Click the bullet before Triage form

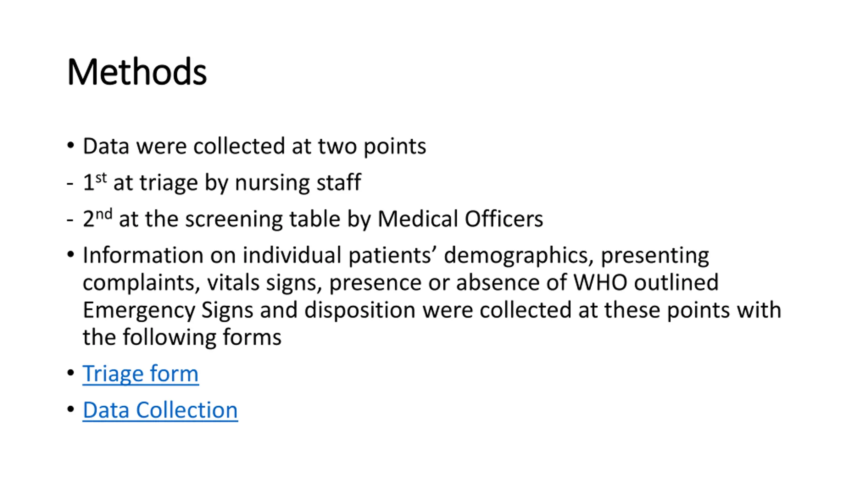click(x=71, y=373)
